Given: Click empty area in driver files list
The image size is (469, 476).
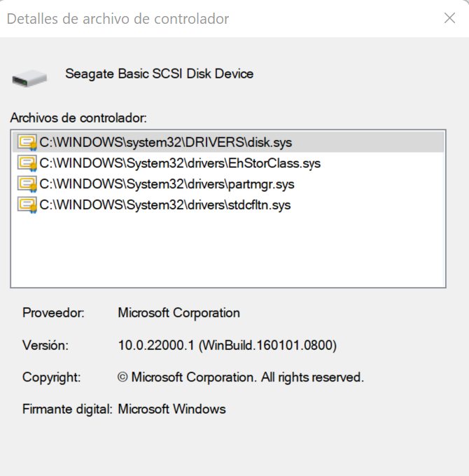Looking at the screenshot, I should tap(228, 251).
